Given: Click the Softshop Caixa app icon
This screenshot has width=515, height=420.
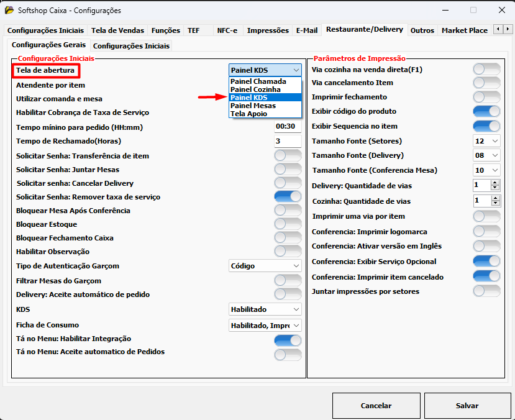Looking at the screenshot, I should click(x=9, y=10).
